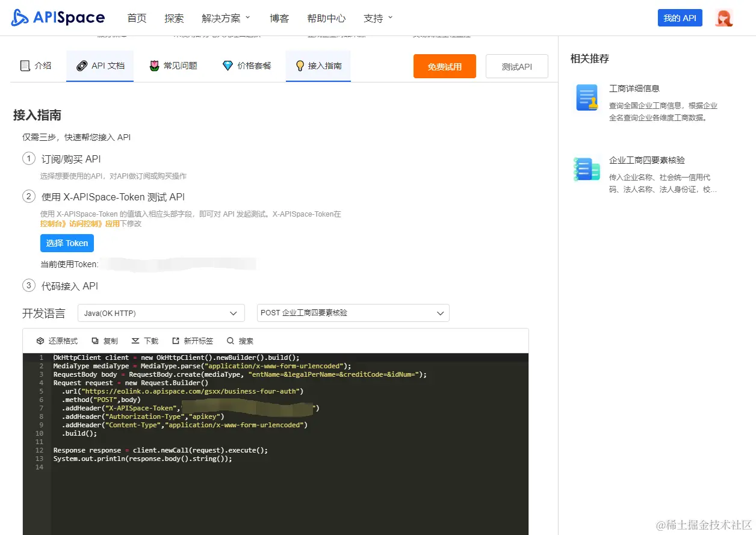
Task: Switch to the 常见问题 tab
Action: [173, 66]
